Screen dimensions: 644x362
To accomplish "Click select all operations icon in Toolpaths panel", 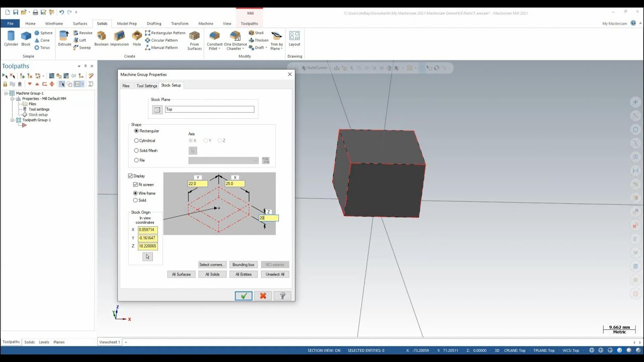I will (x=5, y=76).
